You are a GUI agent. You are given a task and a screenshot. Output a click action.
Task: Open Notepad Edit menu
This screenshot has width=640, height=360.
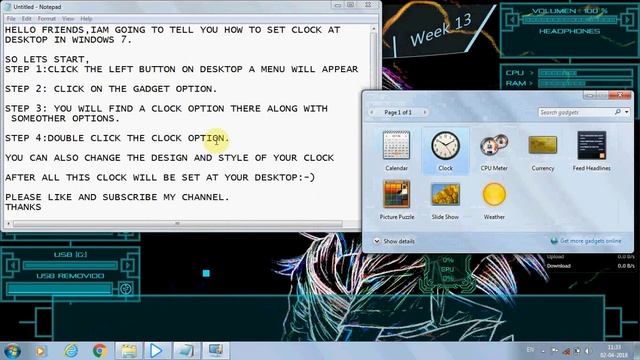27,19
